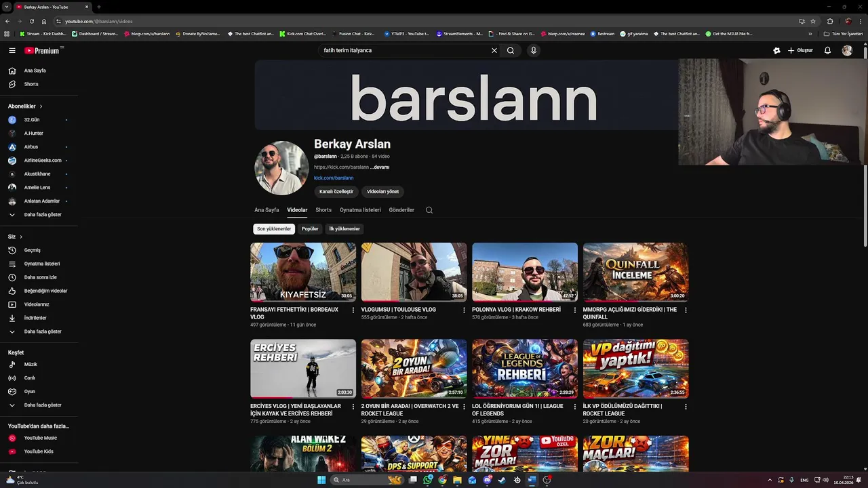Open YouTube Kids link
Viewport: 868px width, 488px height.
pos(39,451)
